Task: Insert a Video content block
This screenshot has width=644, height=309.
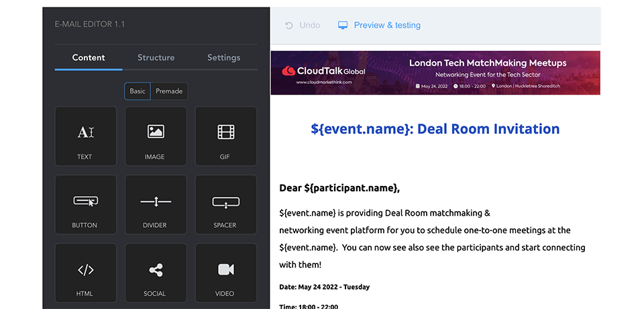Action: pos(225,273)
